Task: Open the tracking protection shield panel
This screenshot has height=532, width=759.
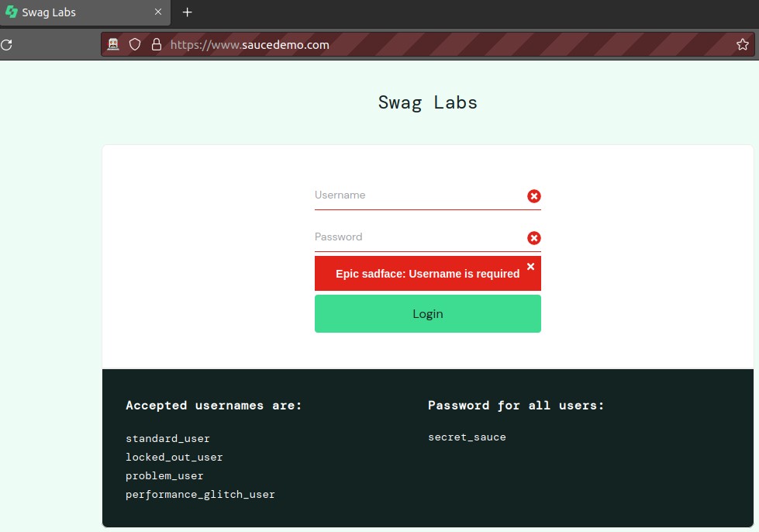Action: coord(135,45)
